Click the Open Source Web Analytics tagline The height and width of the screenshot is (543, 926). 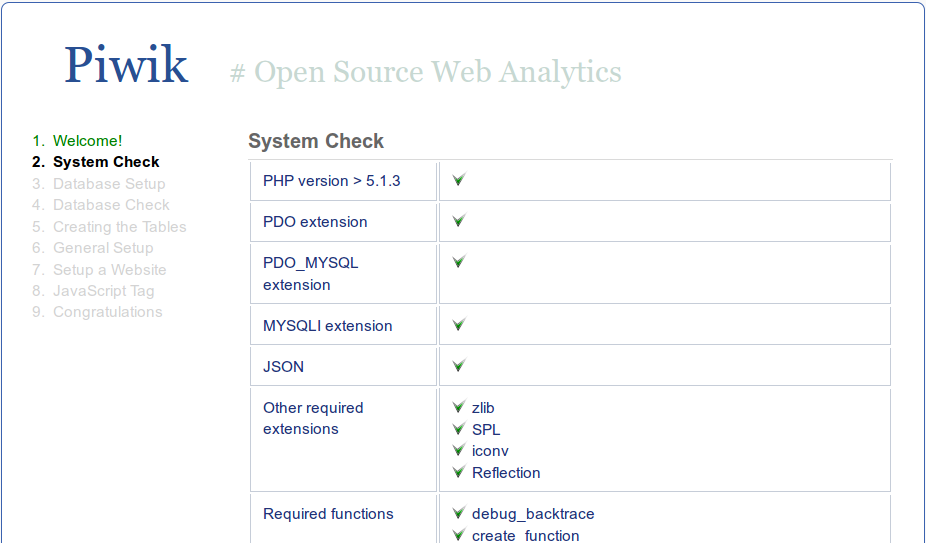pos(426,72)
